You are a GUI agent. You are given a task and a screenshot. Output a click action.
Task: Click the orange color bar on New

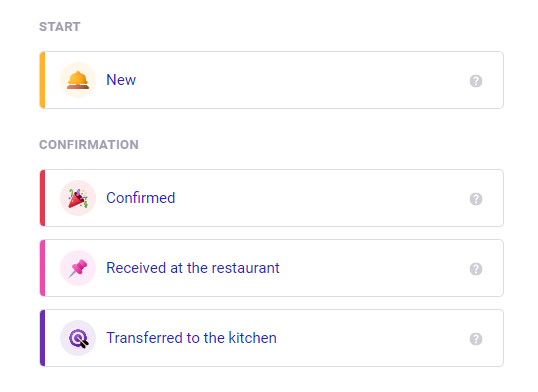point(43,80)
